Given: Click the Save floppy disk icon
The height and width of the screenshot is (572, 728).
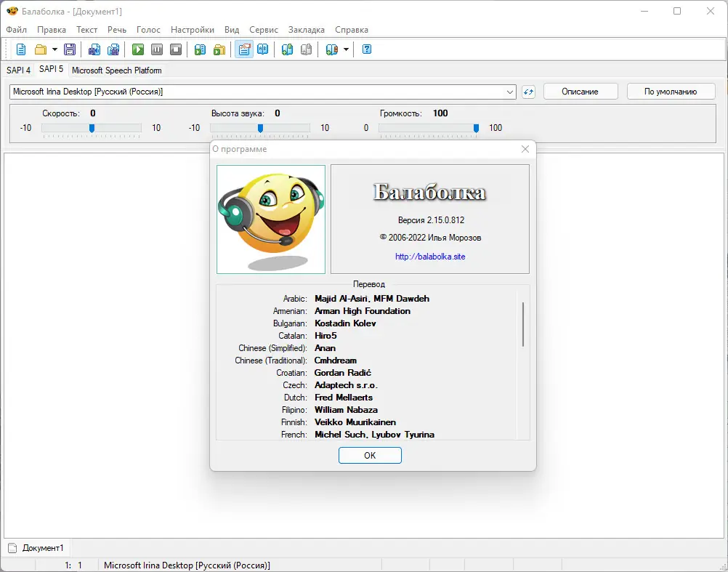Looking at the screenshot, I should click(x=70, y=49).
